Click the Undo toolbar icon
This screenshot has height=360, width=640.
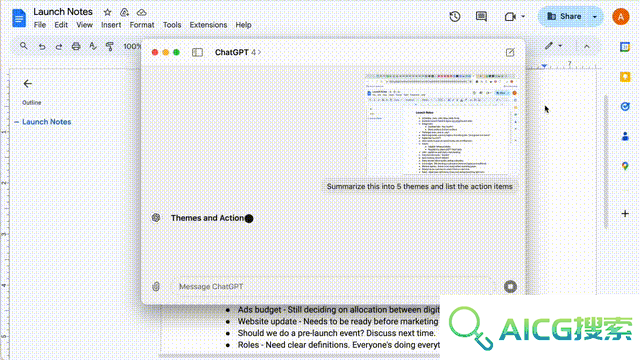(x=42, y=47)
